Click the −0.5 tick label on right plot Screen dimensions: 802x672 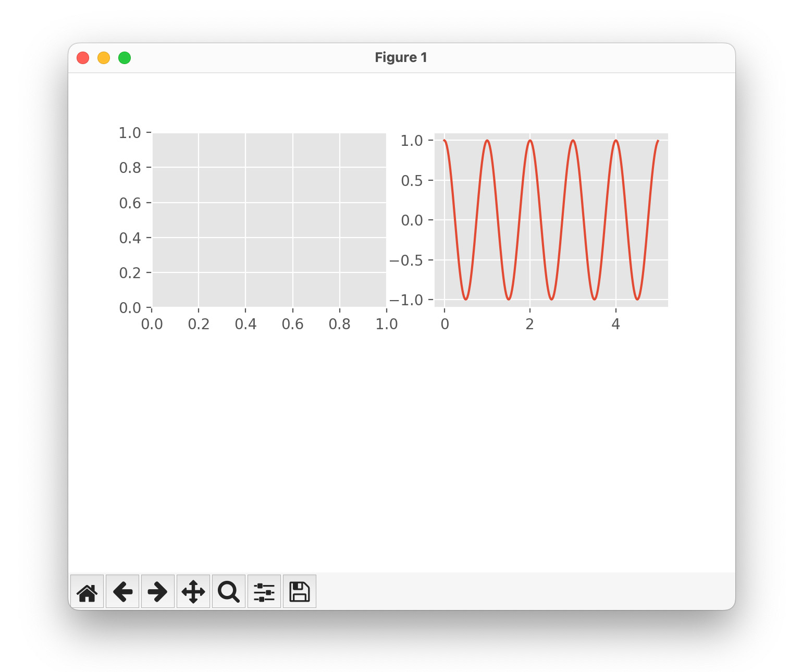pyautogui.click(x=406, y=260)
